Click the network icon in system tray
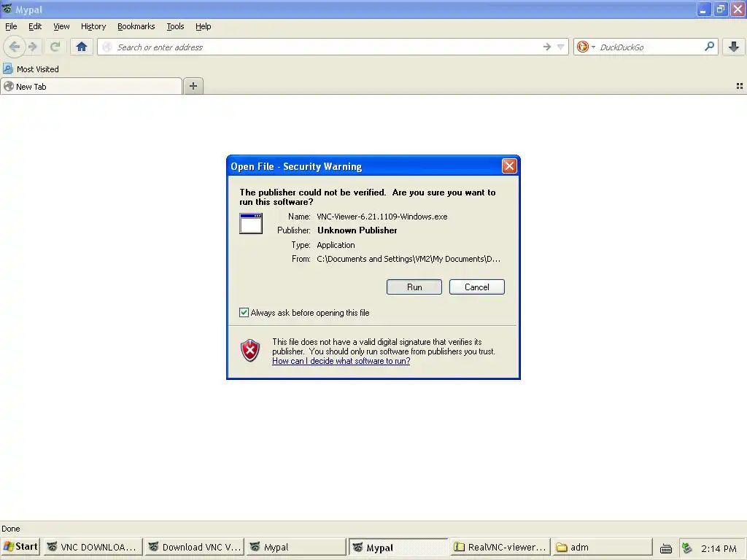Viewport: 747px width, 560px height. pyautogui.click(x=686, y=548)
